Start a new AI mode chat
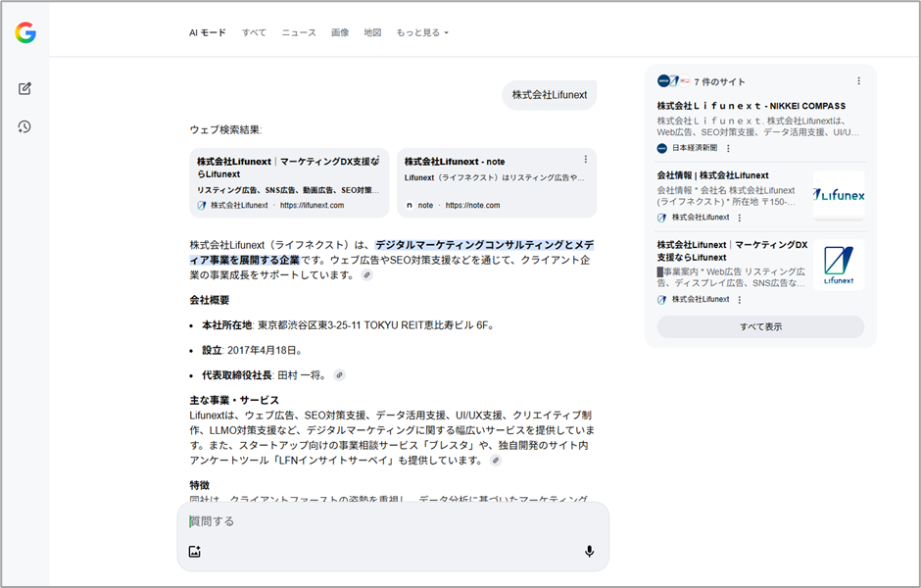Viewport: 921px width, 588px height. coord(25,89)
